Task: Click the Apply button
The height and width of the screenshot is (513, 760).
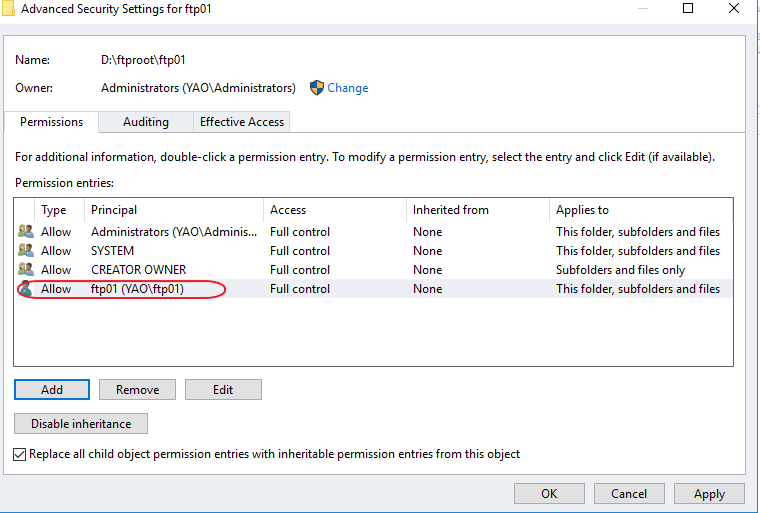Action: [709, 494]
